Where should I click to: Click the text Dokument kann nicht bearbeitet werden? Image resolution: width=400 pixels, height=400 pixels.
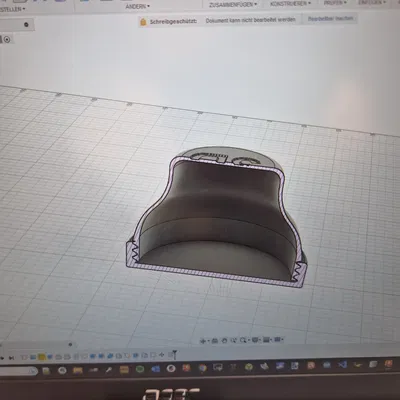[250, 20]
